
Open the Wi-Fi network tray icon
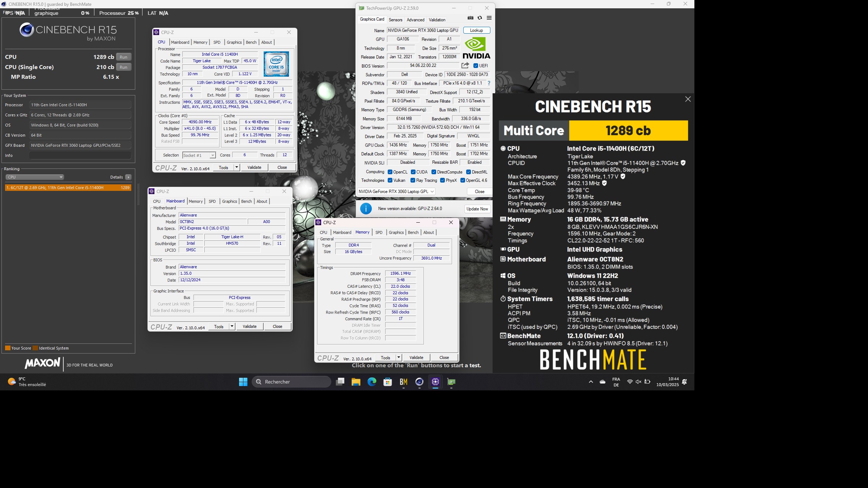pos(630,382)
